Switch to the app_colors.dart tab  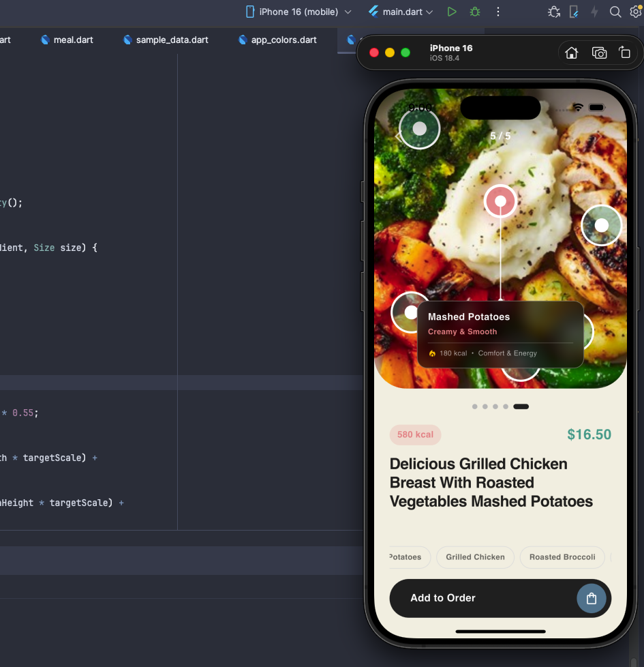pyautogui.click(x=277, y=40)
